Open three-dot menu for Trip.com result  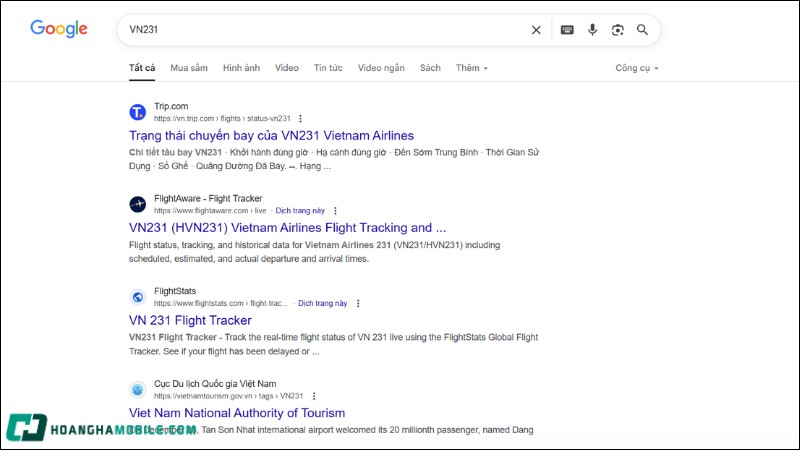[300, 118]
